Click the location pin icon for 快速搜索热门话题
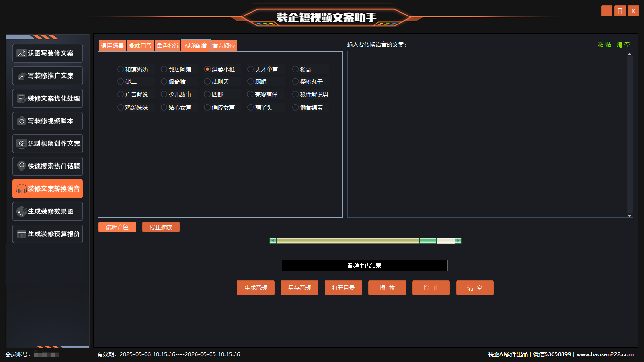 pyautogui.click(x=21, y=166)
